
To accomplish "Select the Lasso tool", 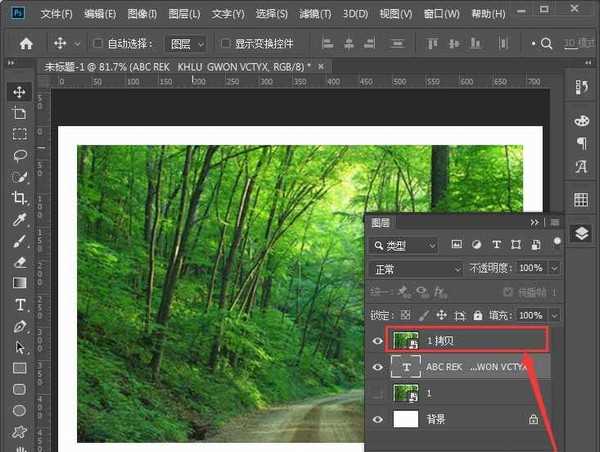I will (x=19, y=155).
